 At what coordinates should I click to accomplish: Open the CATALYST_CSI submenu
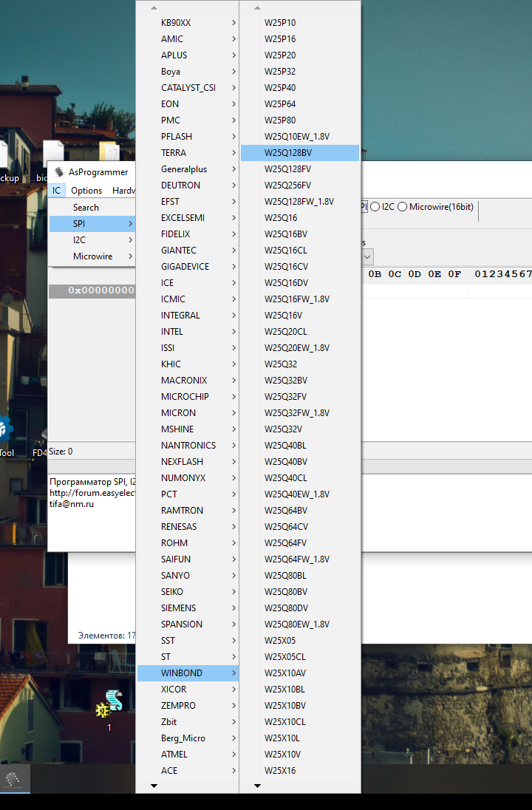(x=188, y=88)
